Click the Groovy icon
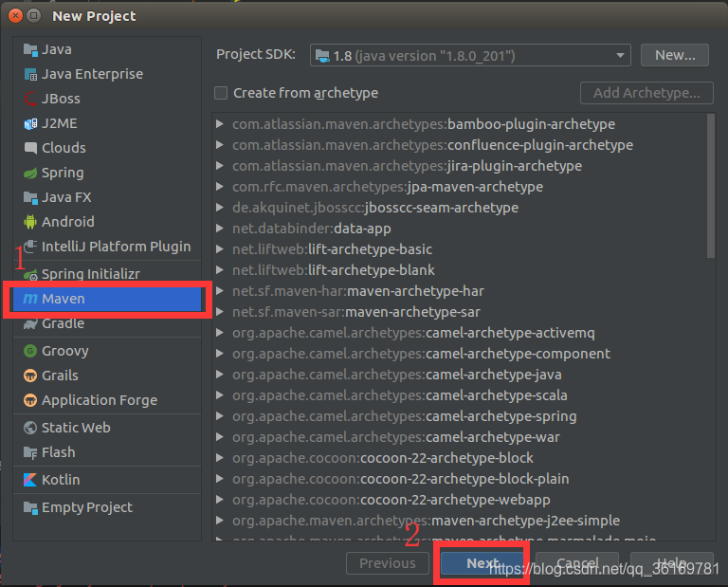Image resolution: width=728 pixels, height=587 pixels. click(x=30, y=351)
